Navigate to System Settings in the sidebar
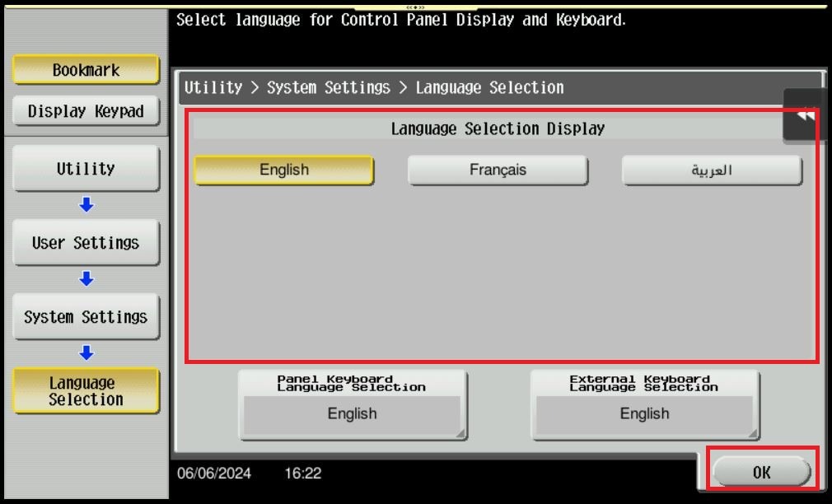This screenshot has width=832, height=504. [86, 317]
